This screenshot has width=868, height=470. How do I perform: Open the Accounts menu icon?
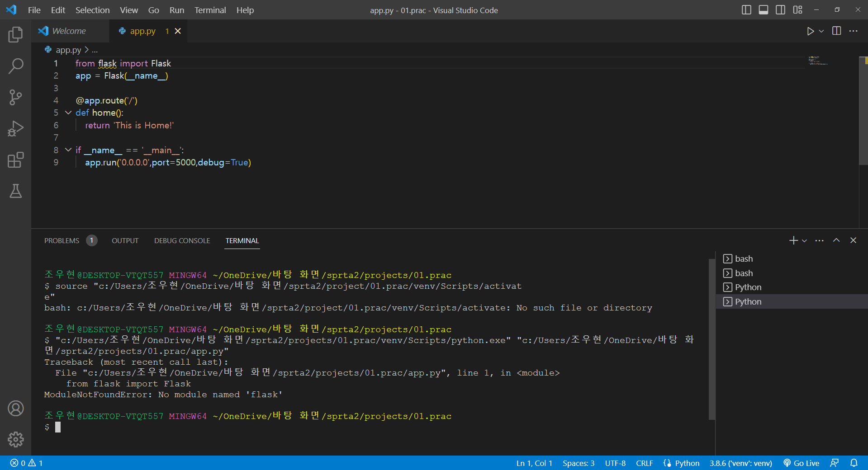click(15, 409)
